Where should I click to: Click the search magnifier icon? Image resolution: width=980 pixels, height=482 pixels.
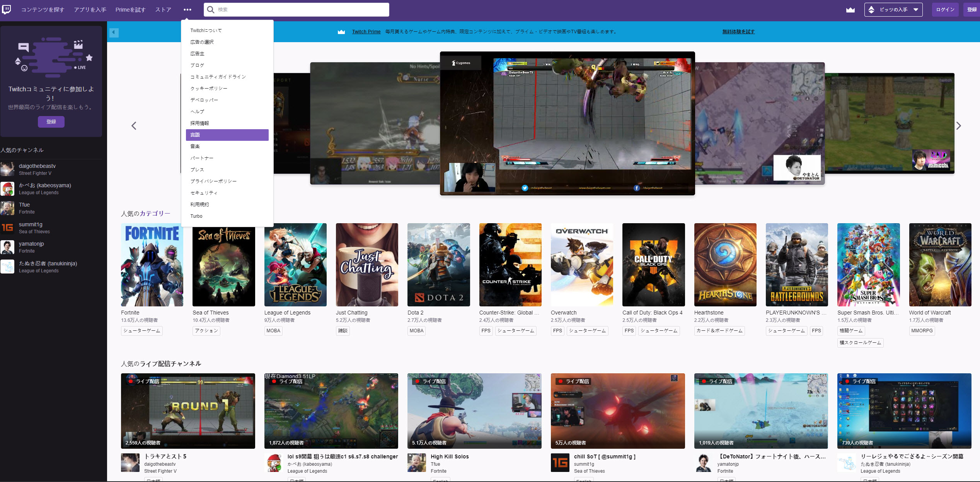pos(211,10)
